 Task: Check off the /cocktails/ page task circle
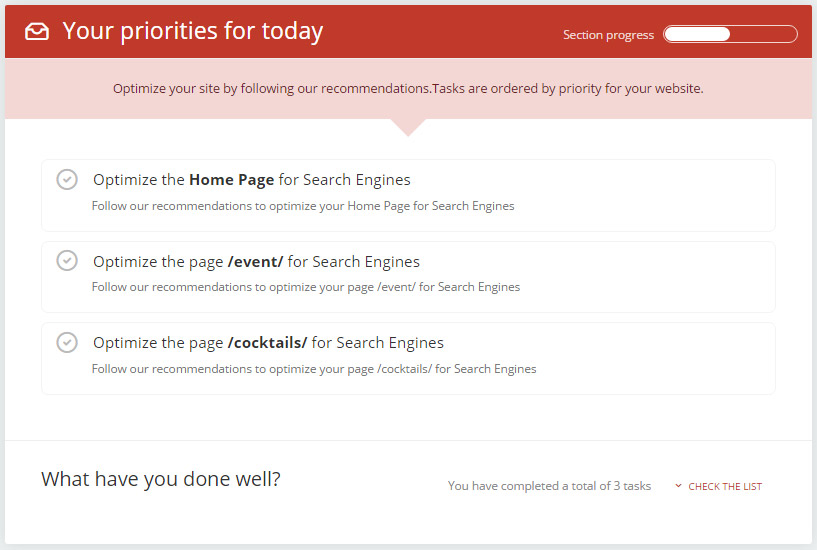coord(67,343)
